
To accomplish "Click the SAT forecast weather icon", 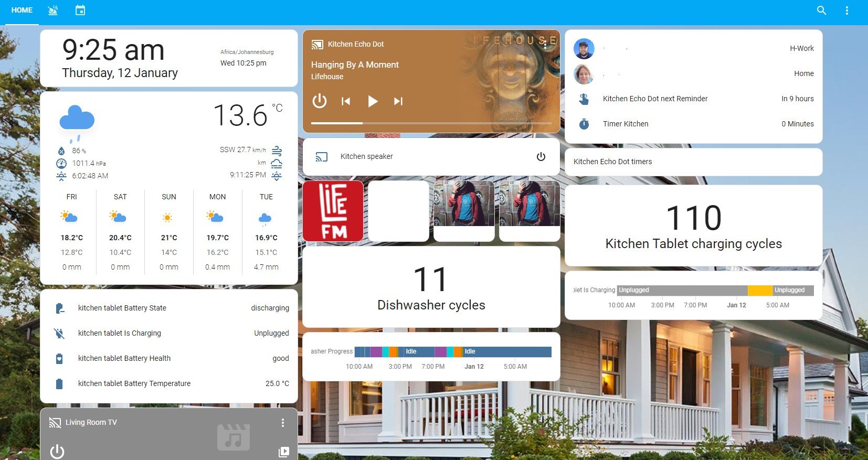I will click(118, 217).
